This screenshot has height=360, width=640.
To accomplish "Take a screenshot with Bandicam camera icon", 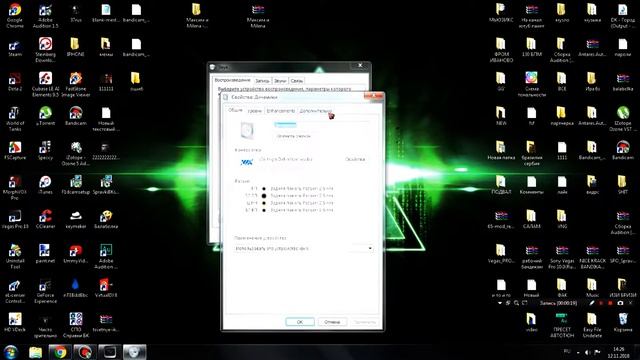I will pyautogui.click(x=620, y=303).
